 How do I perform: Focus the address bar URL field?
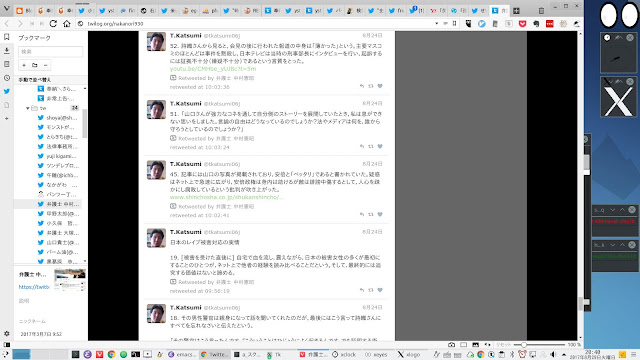[x=257, y=24]
